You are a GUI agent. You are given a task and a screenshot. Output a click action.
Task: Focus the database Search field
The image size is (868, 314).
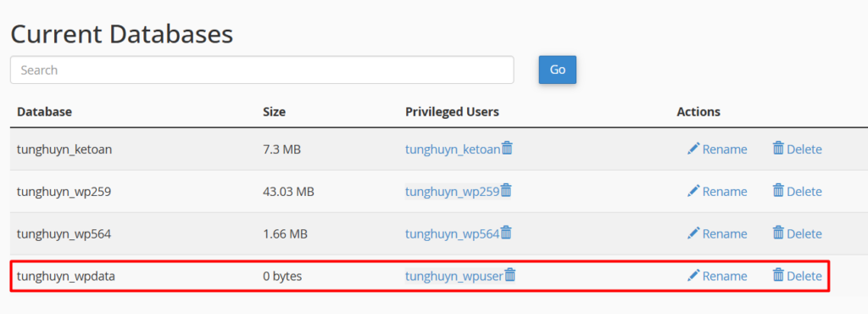pyautogui.click(x=262, y=70)
